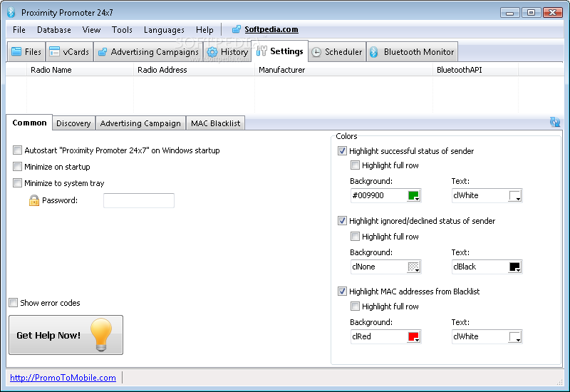Switch to the Advertising Campaign settings tab
The width and height of the screenshot is (570, 392).
[x=140, y=123]
